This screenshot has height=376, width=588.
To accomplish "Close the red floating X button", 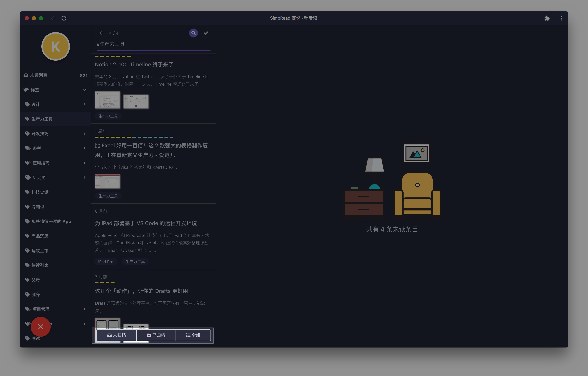I will click(x=40, y=327).
